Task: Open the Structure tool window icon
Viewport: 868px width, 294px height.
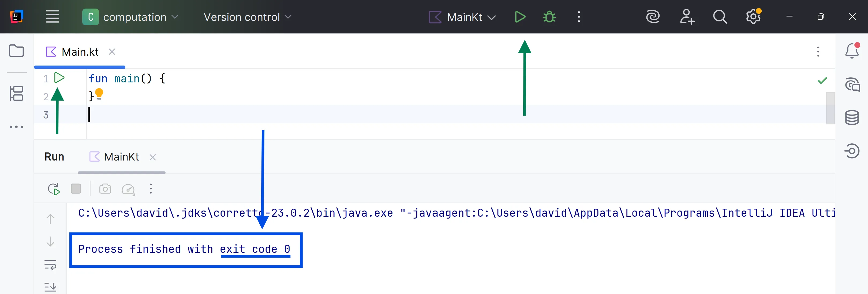Action: tap(16, 94)
